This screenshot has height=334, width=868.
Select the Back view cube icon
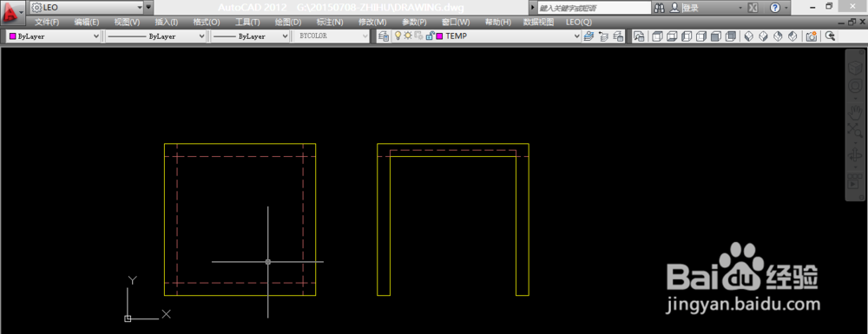pos(731,36)
